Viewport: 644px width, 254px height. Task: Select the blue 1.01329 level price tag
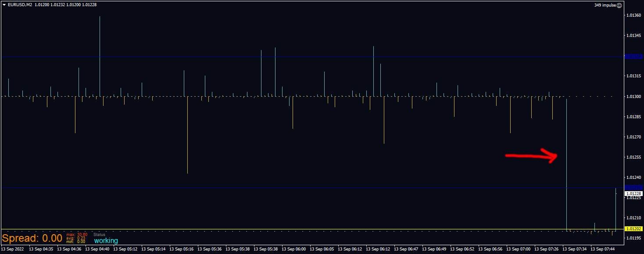pyautogui.click(x=633, y=57)
